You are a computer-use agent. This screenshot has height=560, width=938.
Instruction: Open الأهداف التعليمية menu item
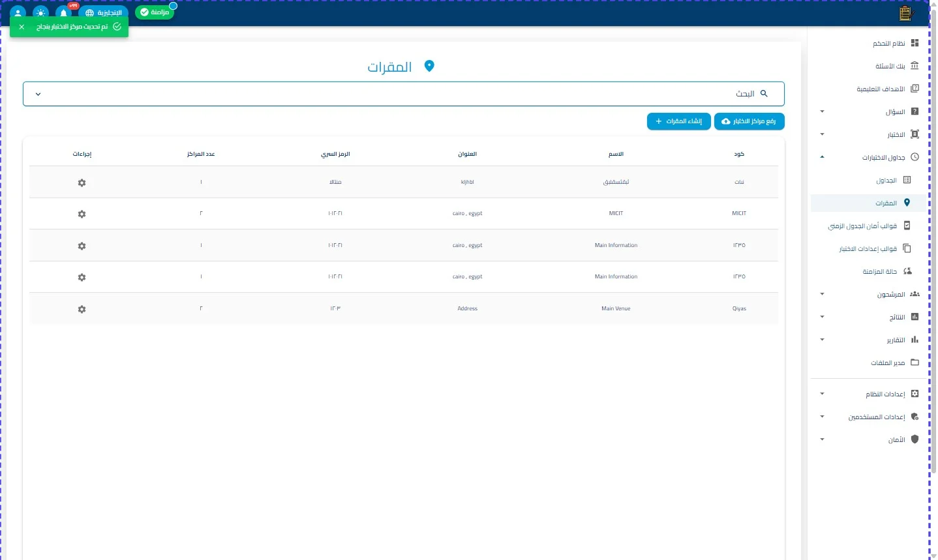click(x=869, y=89)
